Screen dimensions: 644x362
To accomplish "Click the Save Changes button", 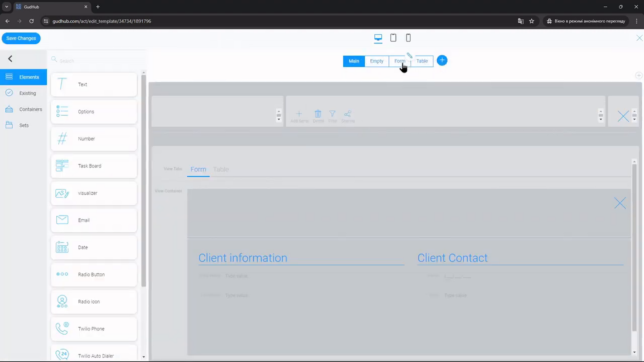I will pyautogui.click(x=21, y=38).
